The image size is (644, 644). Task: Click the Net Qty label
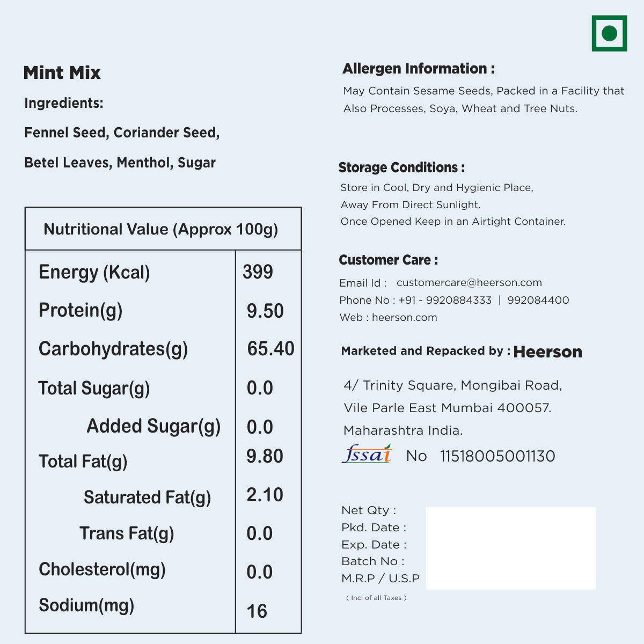tap(369, 510)
